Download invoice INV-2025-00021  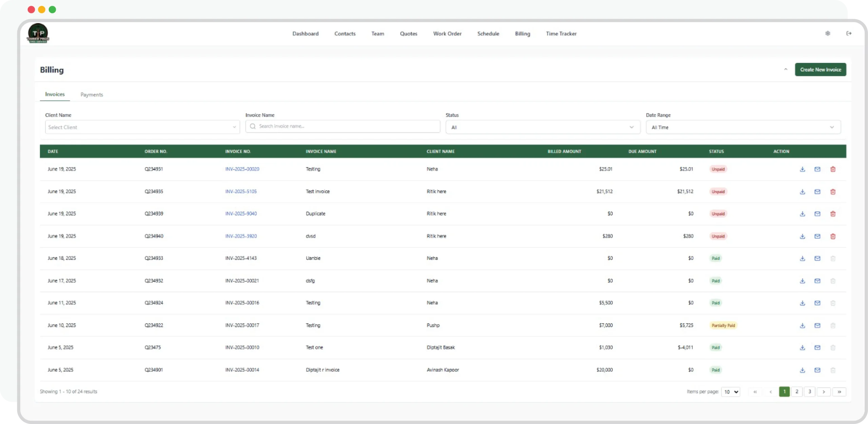click(x=802, y=281)
